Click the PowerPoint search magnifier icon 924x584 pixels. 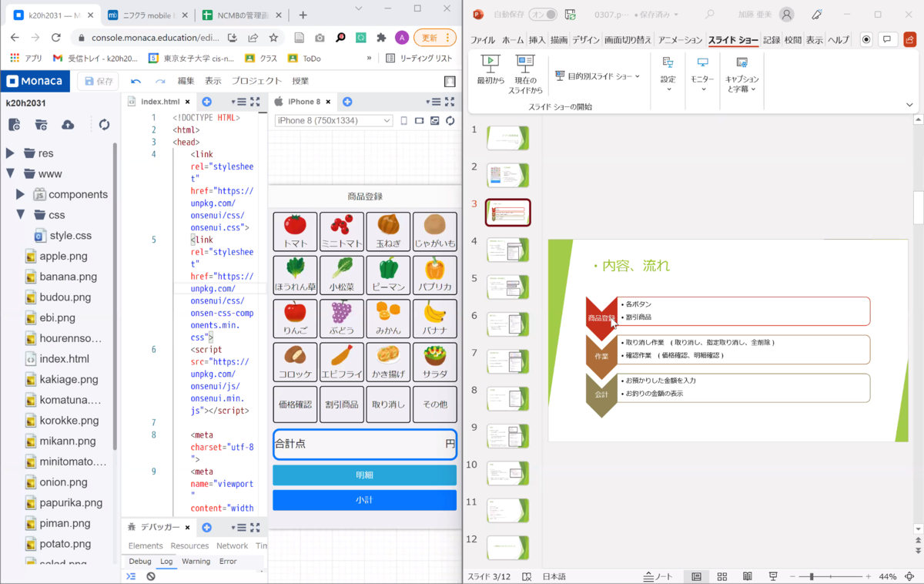click(x=710, y=14)
